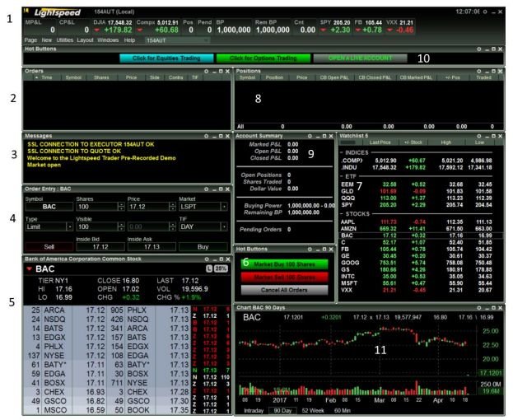The image size is (513, 420).
Task: Click the Visible stepper arrows
Action: 121,226
